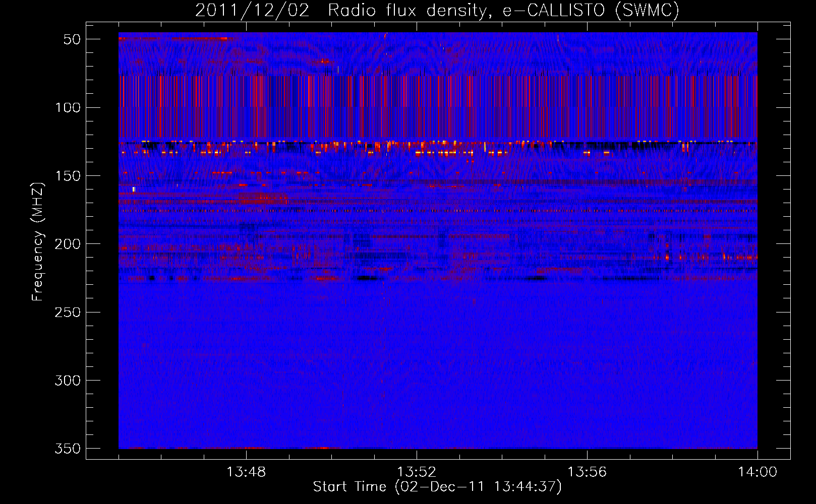
Task: Click the '250' frequency tick label
Action: click(x=68, y=312)
